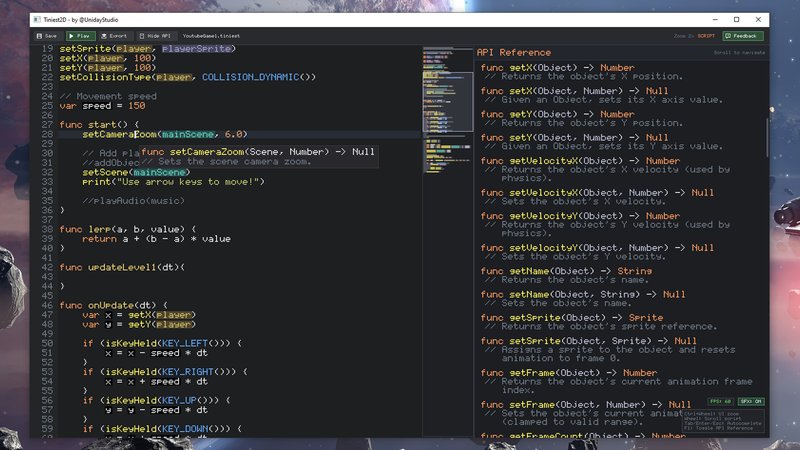Click 'func setY(Object, Number) -> Null' entry

click(574, 138)
